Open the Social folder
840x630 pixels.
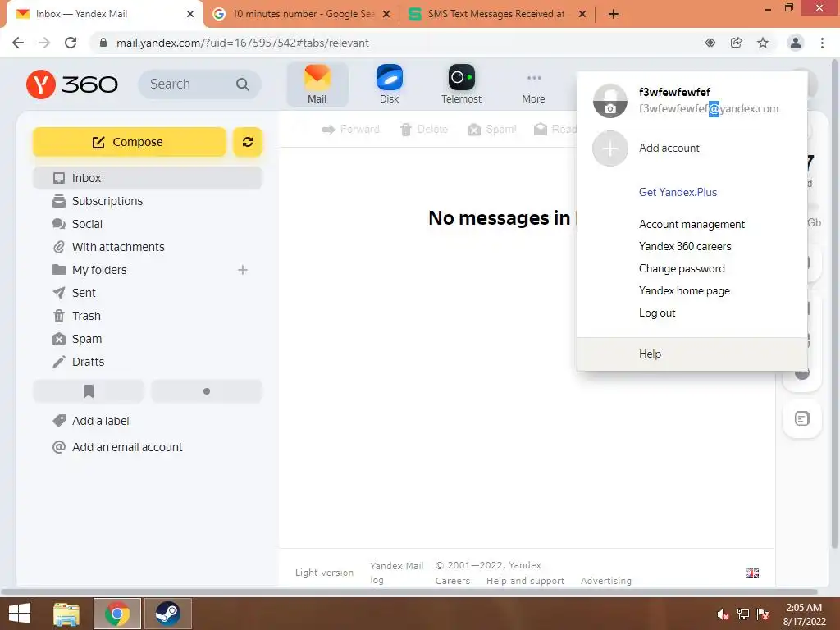tap(87, 224)
